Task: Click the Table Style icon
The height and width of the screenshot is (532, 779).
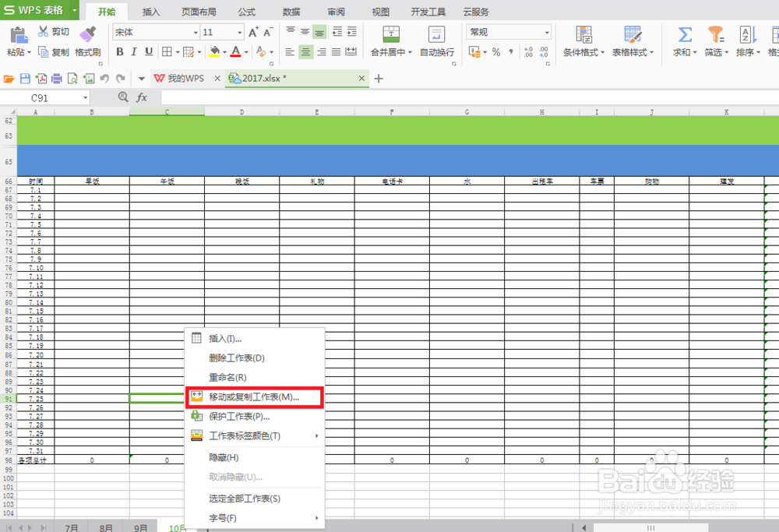Action: tap(633, 34)
